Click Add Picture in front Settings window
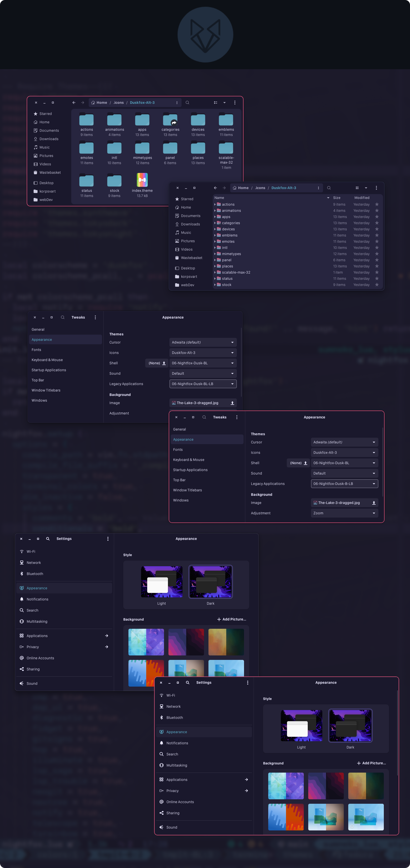The width and height of the screenshot is (410, 868). pyautogui.click(x=371, y=763)
